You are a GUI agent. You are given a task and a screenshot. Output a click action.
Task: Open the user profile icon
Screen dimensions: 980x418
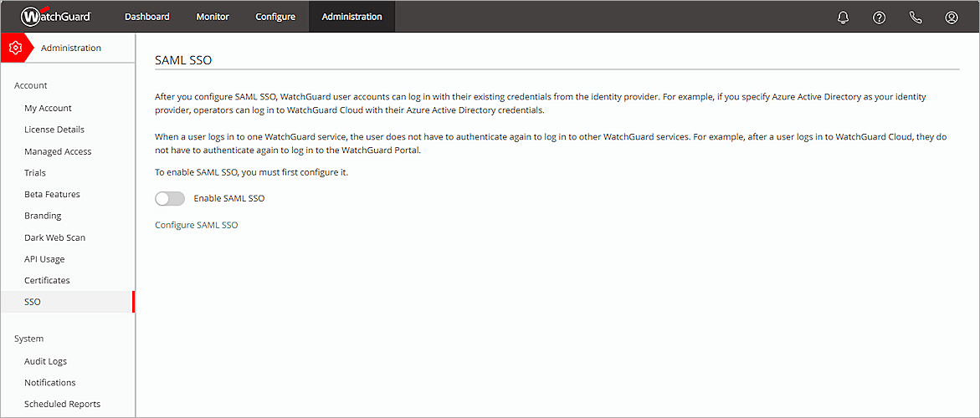[x=952, y=17]
